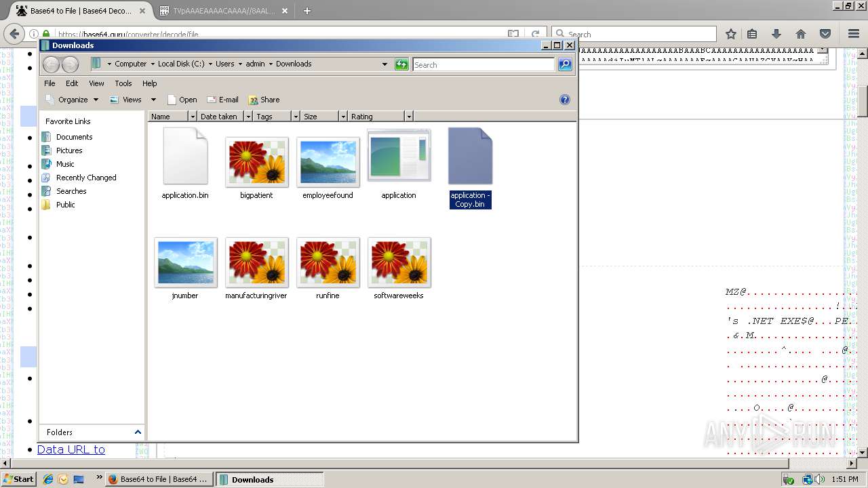Click the Explorer Back navigation arrow

pos(51,64)
